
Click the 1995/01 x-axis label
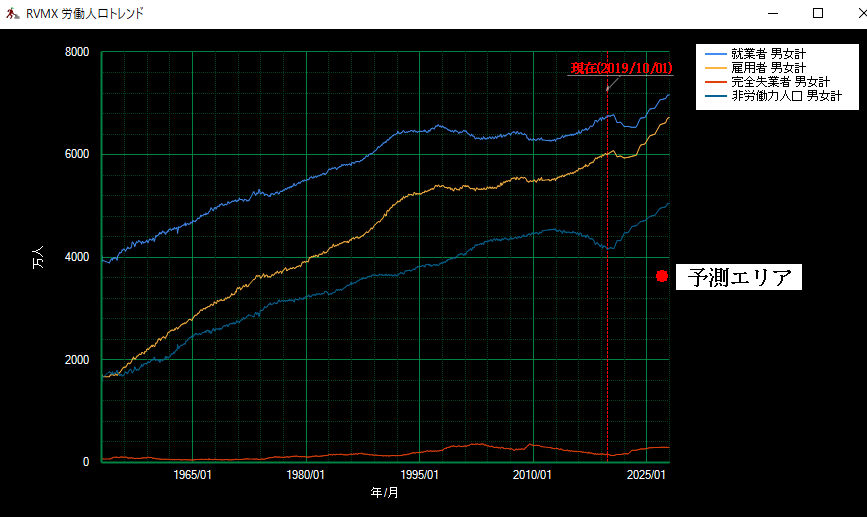(x=419, y=474)
